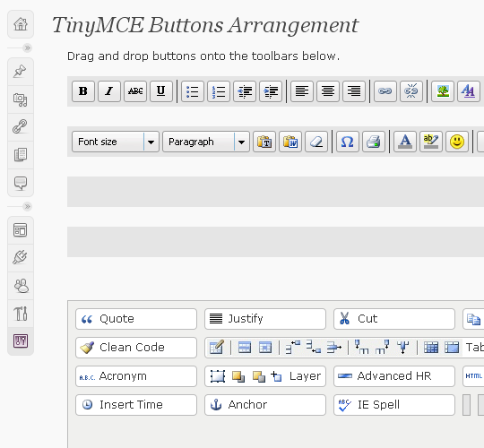484x448 pixels.
Task: Open the Paragraph format dropdown
Action: 206,142
